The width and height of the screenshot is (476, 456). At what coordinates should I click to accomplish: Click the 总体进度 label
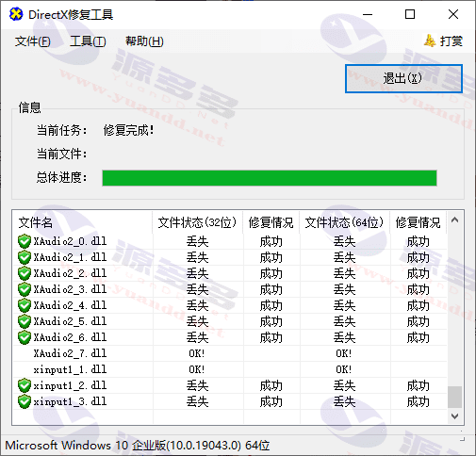click(61, 177)
